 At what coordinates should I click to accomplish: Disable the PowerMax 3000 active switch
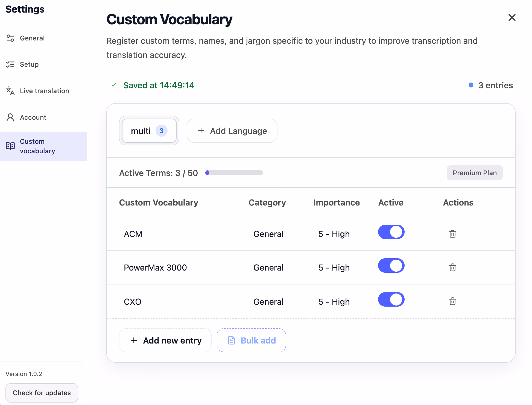click(391, 266)
